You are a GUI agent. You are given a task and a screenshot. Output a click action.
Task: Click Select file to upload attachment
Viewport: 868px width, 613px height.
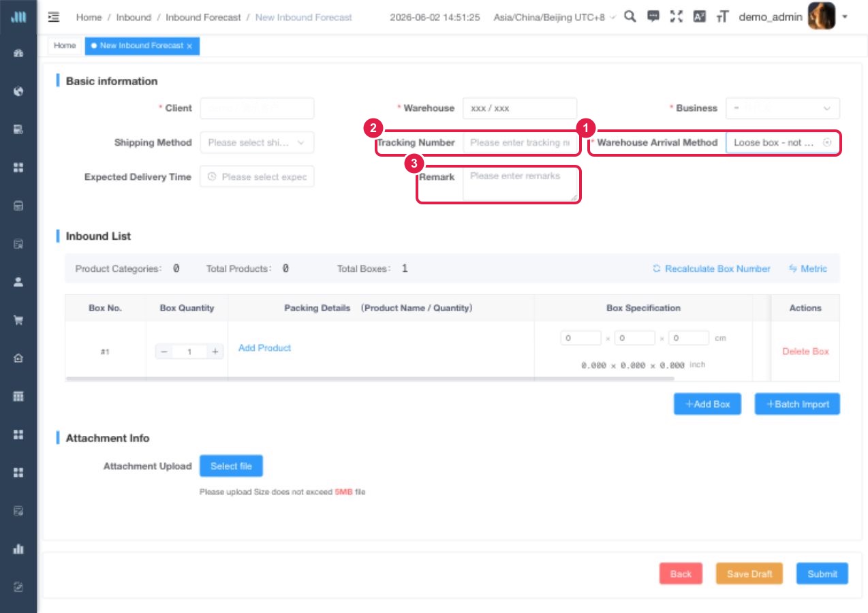(x=231, y=467)
